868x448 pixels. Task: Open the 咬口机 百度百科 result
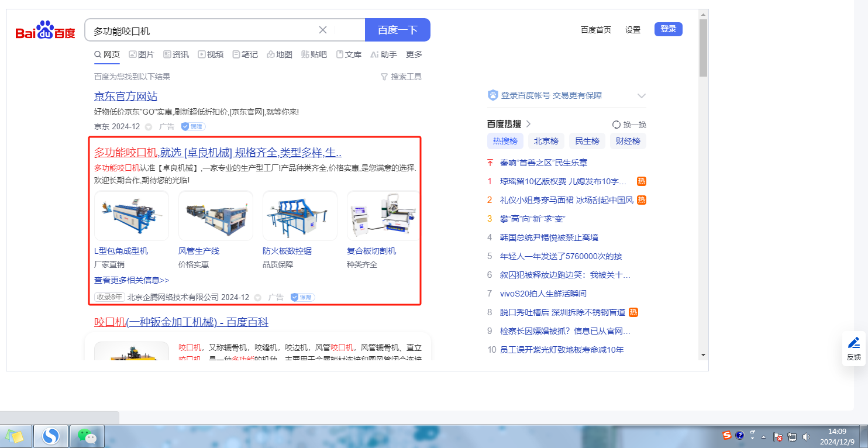(181, 322)
